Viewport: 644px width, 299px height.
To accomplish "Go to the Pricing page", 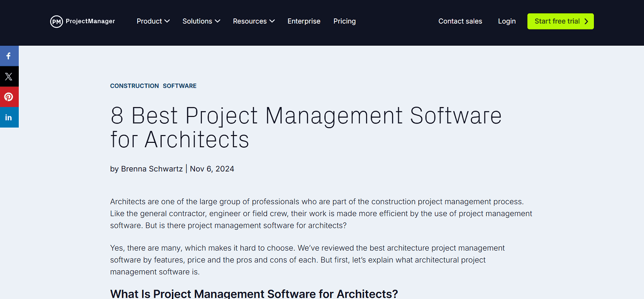I will [x=344, y=21].
